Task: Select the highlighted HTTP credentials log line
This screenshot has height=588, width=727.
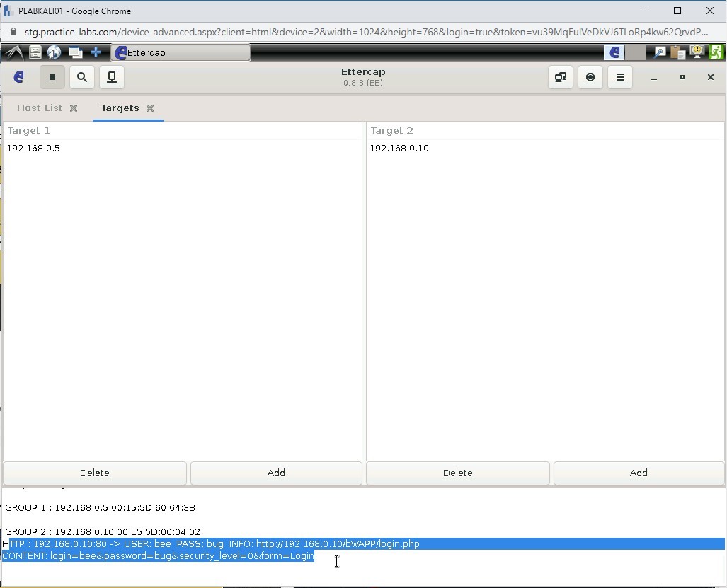Action: 212,543
